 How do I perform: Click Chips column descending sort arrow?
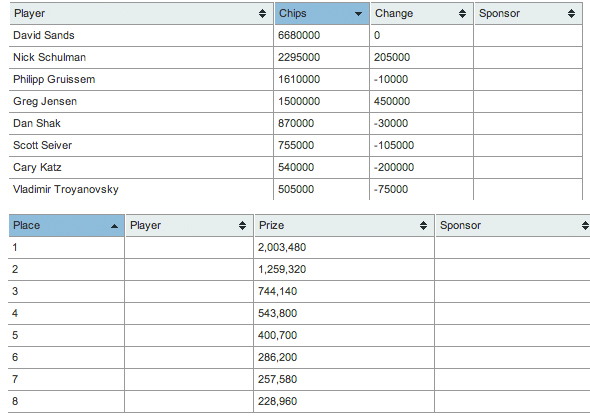(x=358, y=14)
